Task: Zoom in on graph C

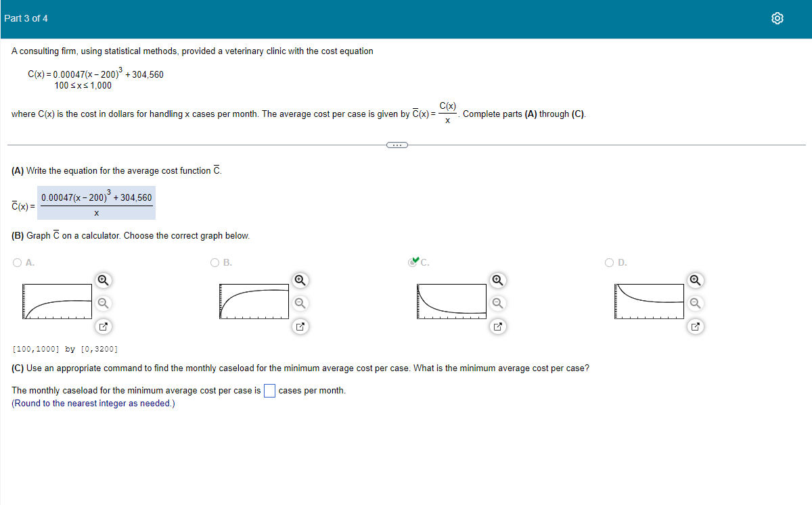Action: (x=497, y=279)
